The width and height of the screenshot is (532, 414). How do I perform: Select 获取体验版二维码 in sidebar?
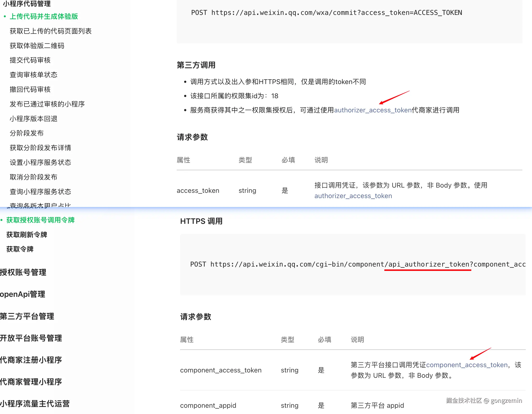tap(37, 46)
